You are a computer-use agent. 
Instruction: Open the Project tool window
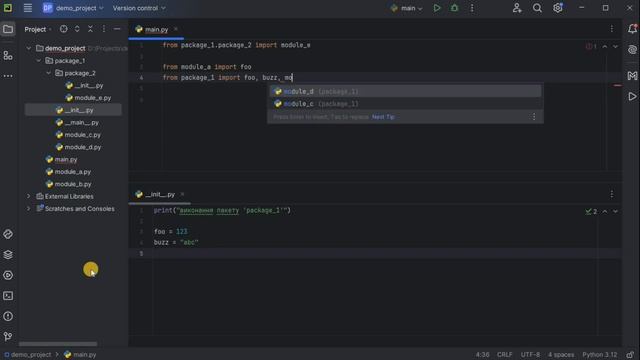click(x=8, y=29)
